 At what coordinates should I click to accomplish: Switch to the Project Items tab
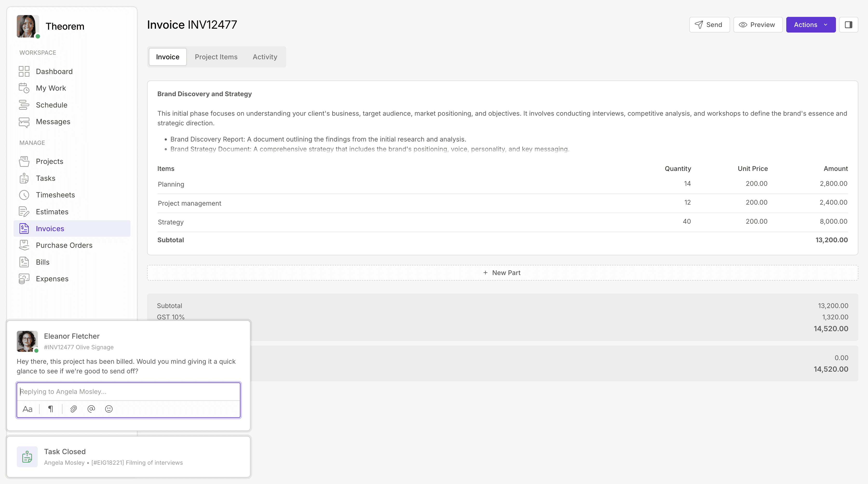[216, 57]
